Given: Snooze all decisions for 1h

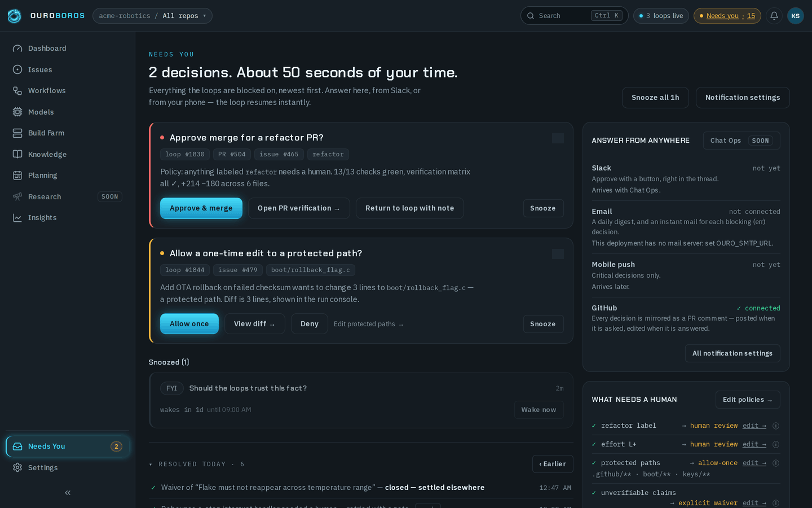Looking at the screenshot, I should [655, 98].
